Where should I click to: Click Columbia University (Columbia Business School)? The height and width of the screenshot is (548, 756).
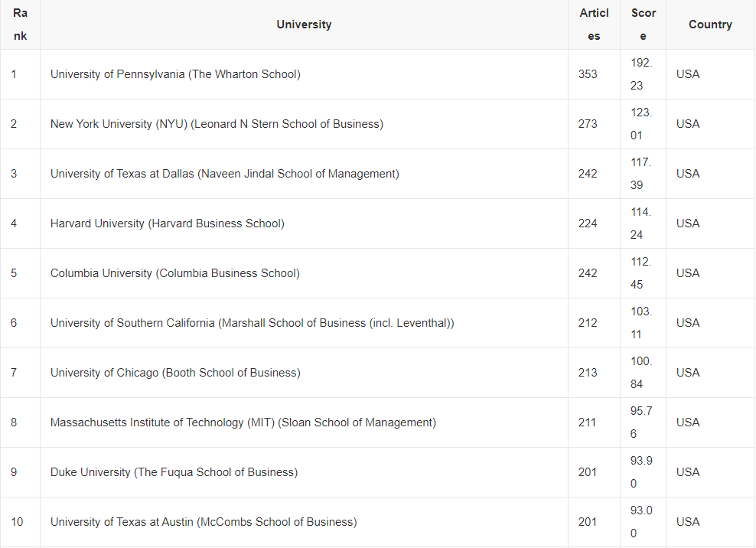pyautogui.click(x=174, y=273)
